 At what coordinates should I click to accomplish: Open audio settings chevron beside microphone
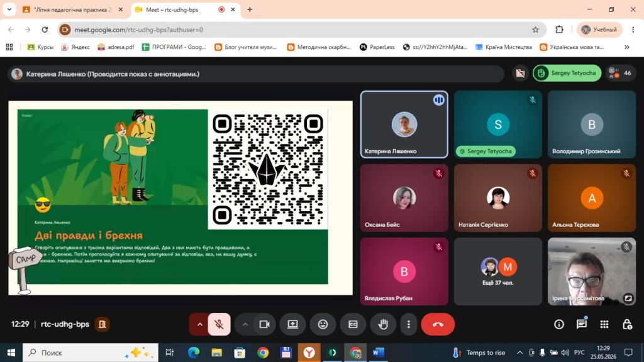[x=199, y=324]
